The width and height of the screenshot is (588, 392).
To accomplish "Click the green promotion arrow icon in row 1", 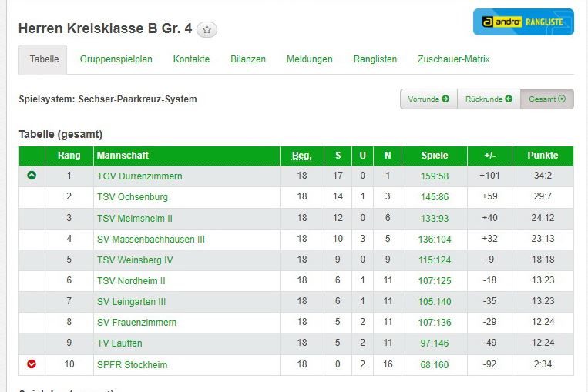I will click(x=32, y=176).
